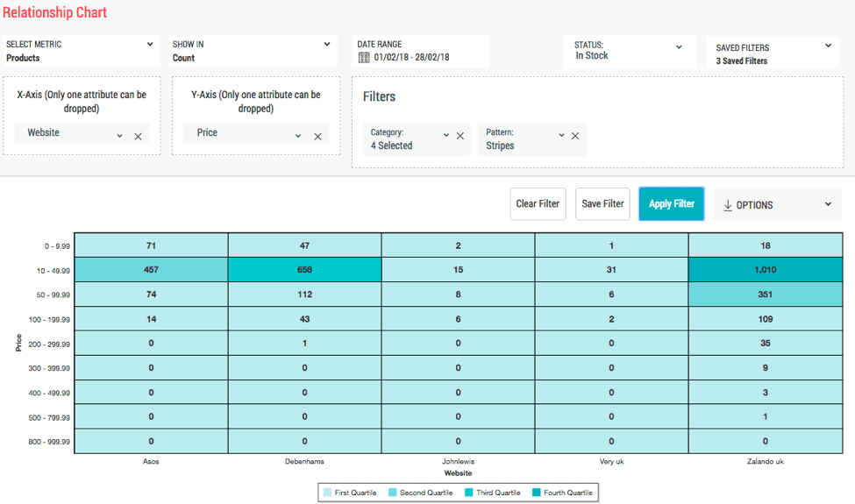Remove the Price attribute from Y-Axis
This screenshot has width=855, height=504.
point(317,136)
